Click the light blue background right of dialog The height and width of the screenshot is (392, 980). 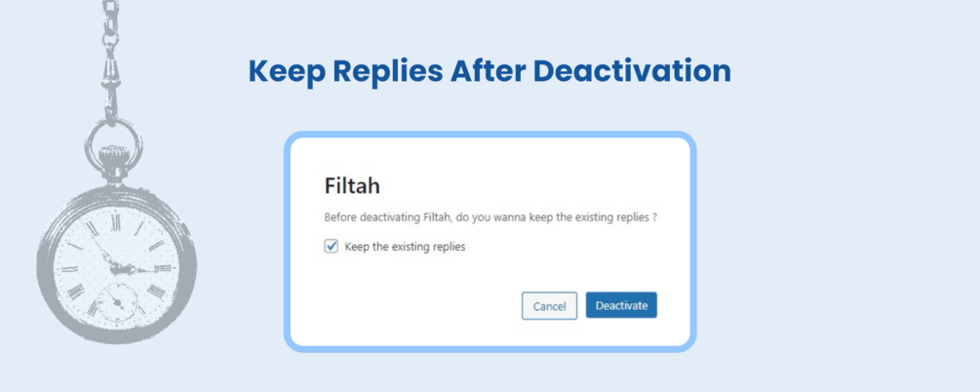coord(839,244)
